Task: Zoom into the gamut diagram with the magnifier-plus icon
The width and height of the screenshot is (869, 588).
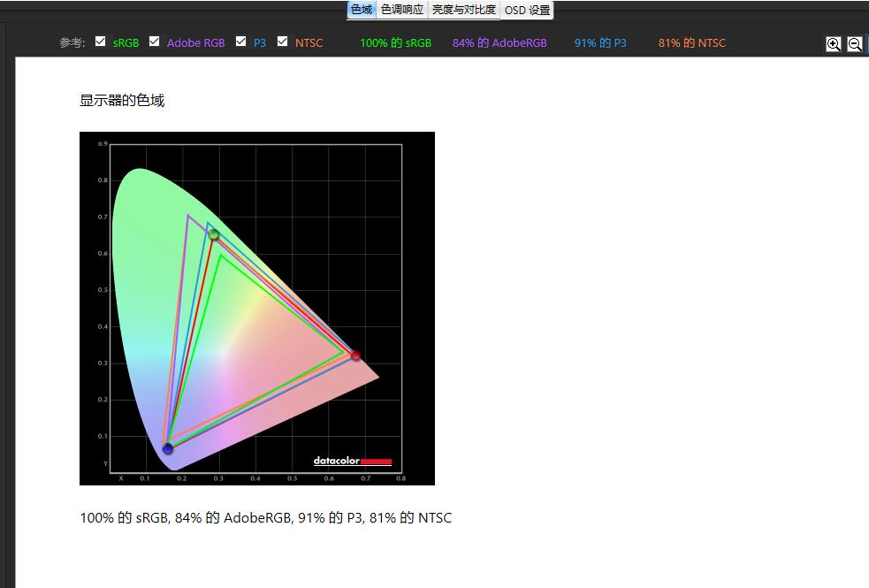Action: [833, 44]
